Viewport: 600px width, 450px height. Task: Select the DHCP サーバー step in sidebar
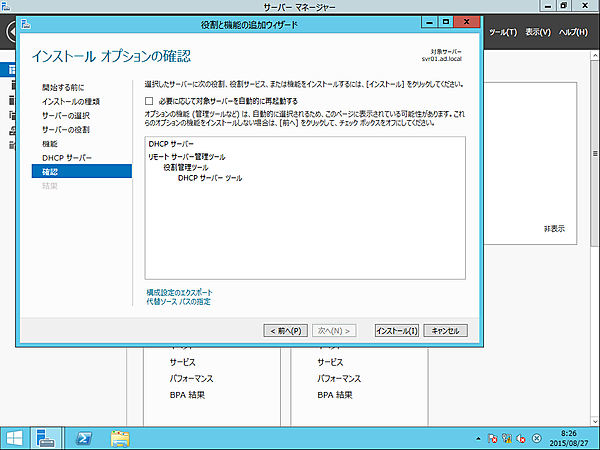67,158
